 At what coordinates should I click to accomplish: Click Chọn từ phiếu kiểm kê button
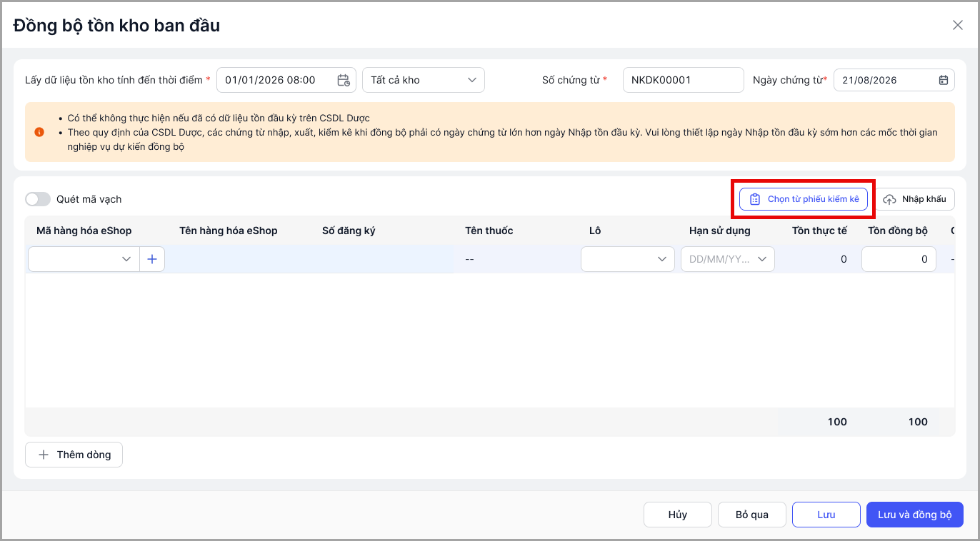pyautogui.click(x=804, y=199)
